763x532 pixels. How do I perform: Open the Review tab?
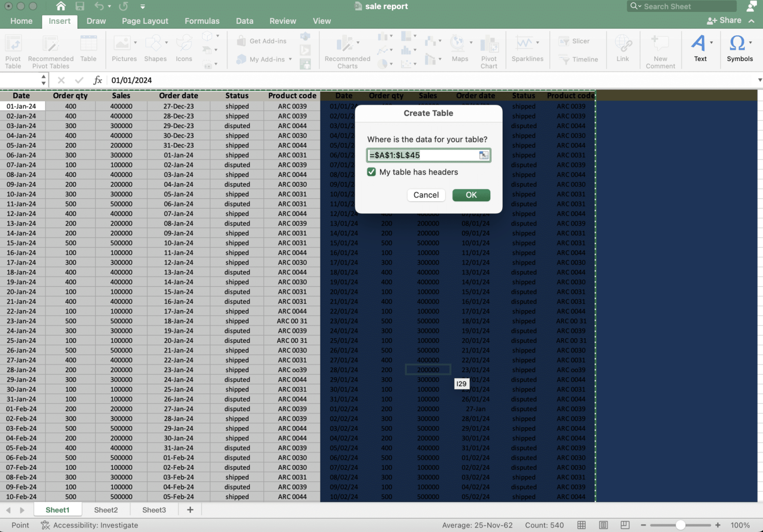tap(283, 21)
